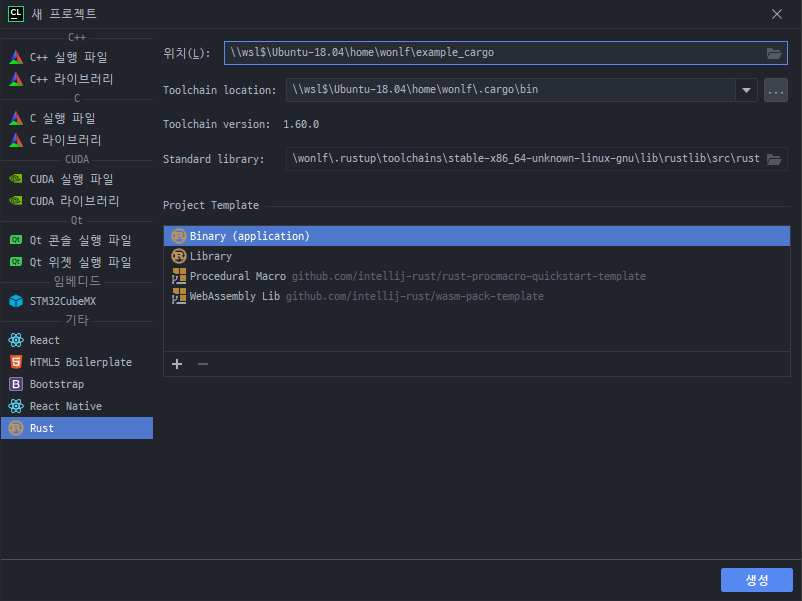The height and width of the screenshot is (601, 802).
Task: Open the Toolchain location combo box
Action: 522,90
